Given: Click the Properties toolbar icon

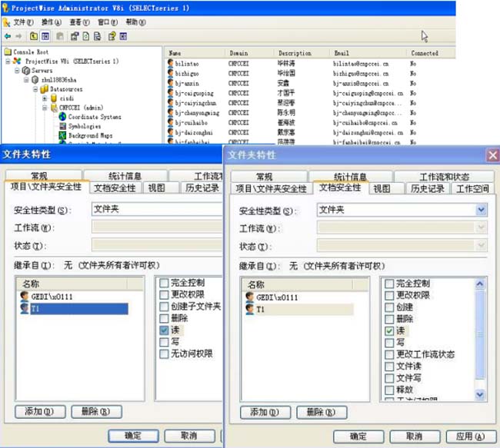Looking at the screenshot, I should [x=75, y=36].
